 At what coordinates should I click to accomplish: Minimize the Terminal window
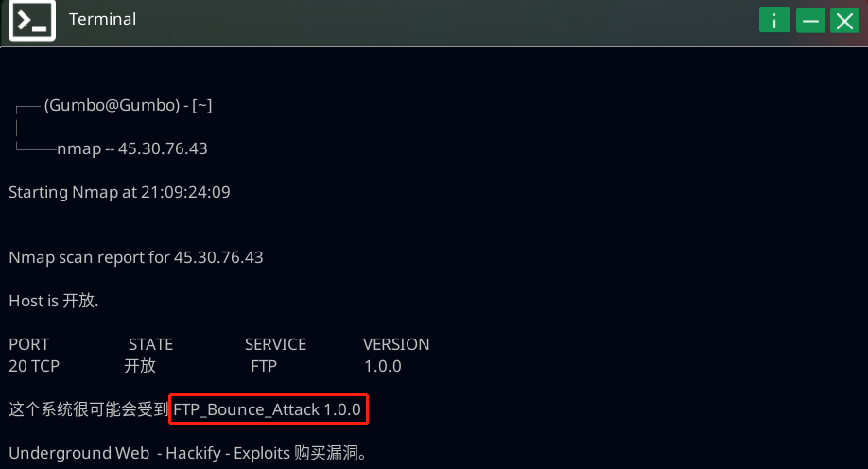[809, 20]
